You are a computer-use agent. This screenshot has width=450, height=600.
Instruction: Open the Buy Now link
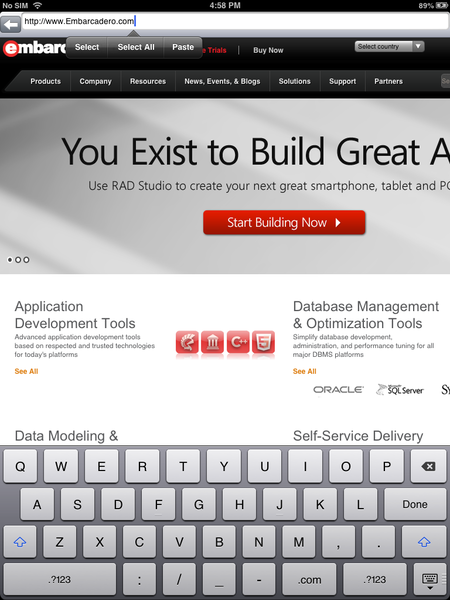[268, 50]
